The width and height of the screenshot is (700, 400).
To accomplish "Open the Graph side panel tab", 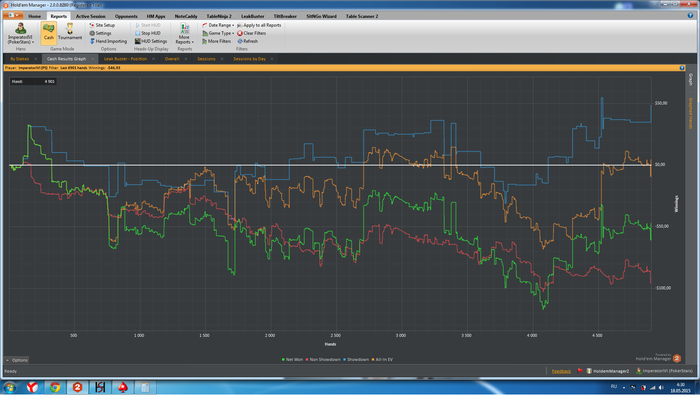I will pyautogui.click(x=691, y=79).
